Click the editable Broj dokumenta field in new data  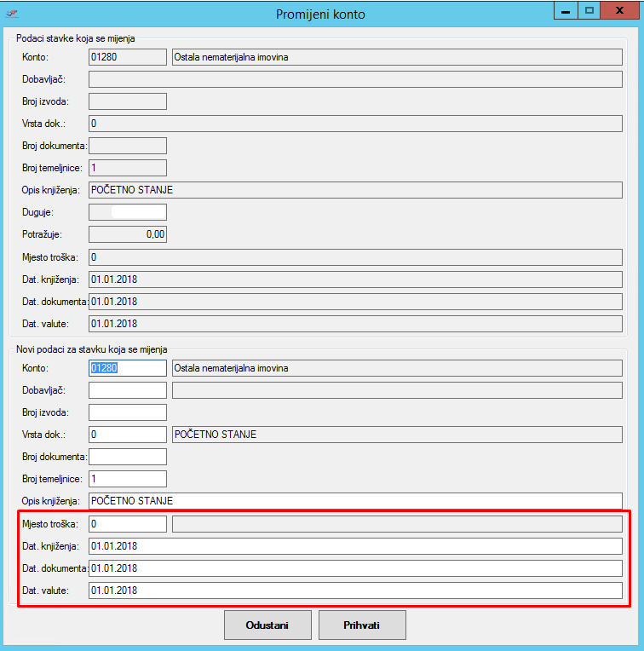click(127, 457)
